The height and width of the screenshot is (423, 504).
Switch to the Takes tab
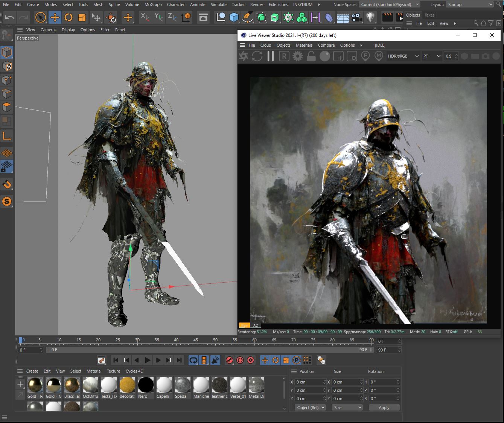pos(429,15)
